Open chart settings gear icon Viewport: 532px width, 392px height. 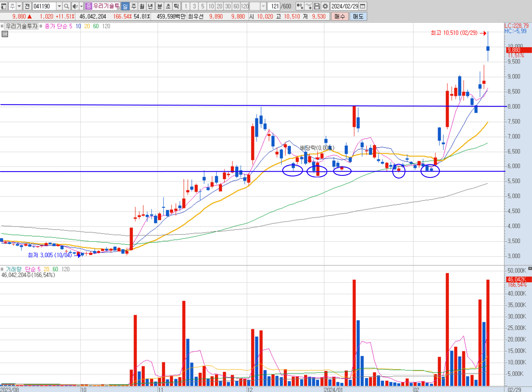(x=325, y=6)
